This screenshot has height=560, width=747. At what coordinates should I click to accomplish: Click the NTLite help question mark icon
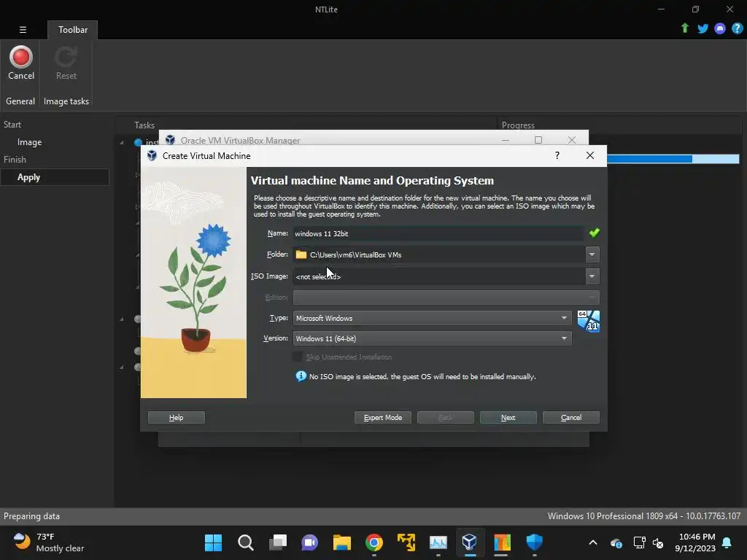(x=737, y=28)
